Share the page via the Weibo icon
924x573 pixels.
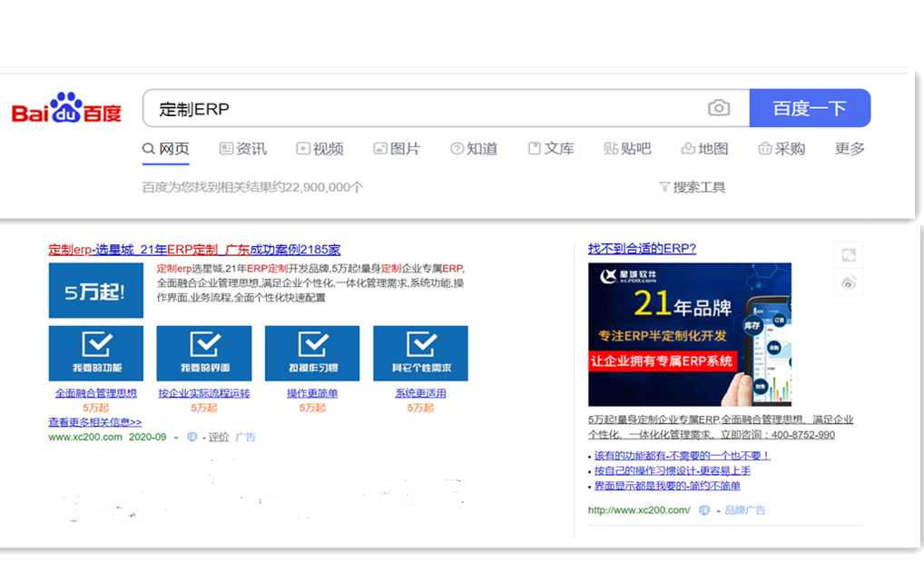point(849,283)
